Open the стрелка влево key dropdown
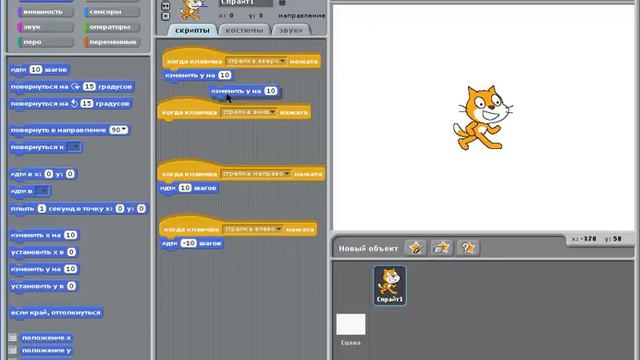The image size is (640, 360). tap(252, 229)
